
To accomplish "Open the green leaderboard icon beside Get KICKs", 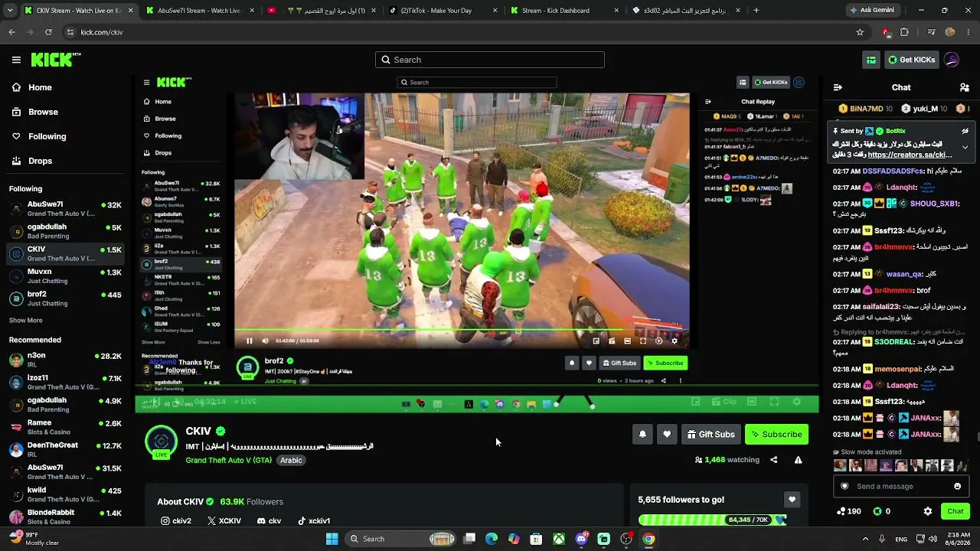I will pyautogui.click(x=871, y=60).
